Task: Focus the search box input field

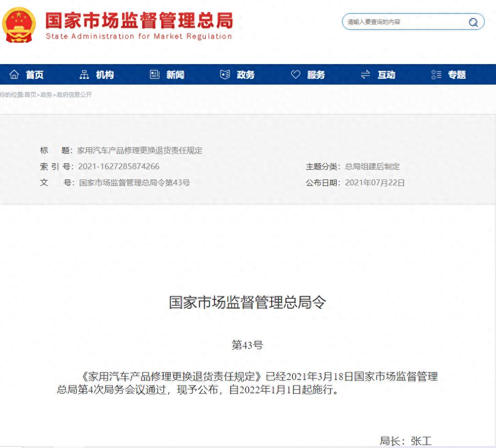Action: [x=405, y=22]
